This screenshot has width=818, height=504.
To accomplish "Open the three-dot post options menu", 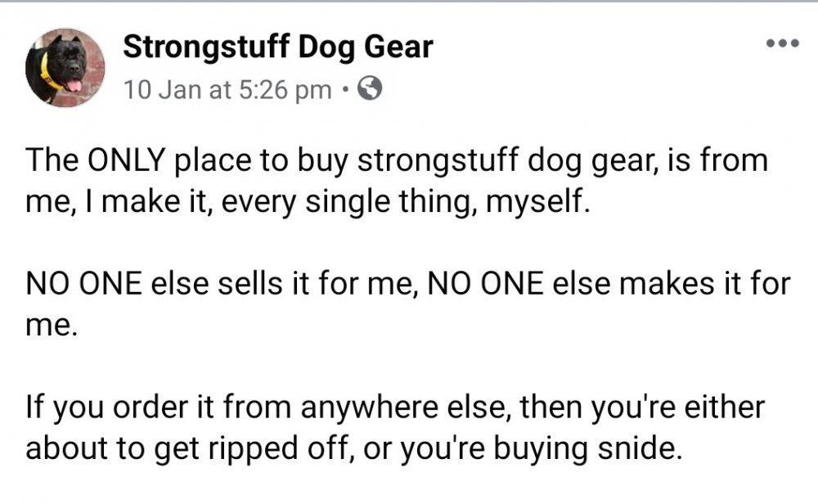I will click(782, 43).
